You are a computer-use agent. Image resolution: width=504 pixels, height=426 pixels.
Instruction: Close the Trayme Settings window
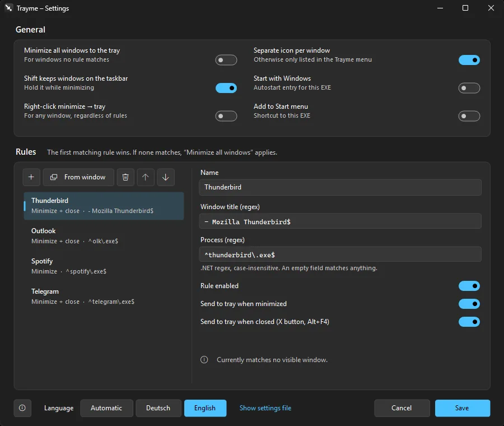pos(491,8)
